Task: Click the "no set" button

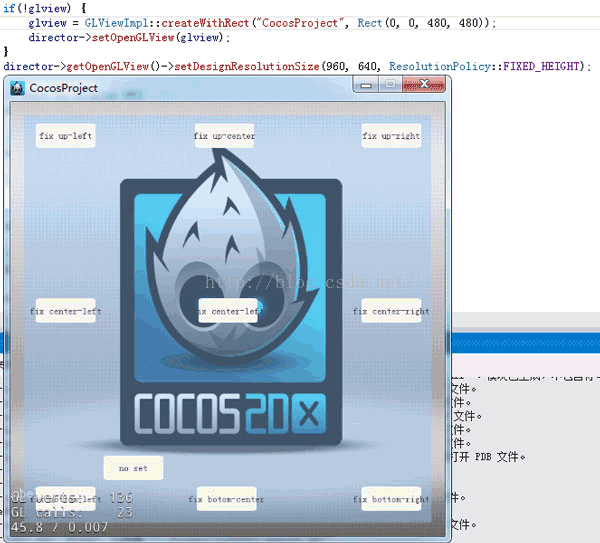Action: click(133, 468)
